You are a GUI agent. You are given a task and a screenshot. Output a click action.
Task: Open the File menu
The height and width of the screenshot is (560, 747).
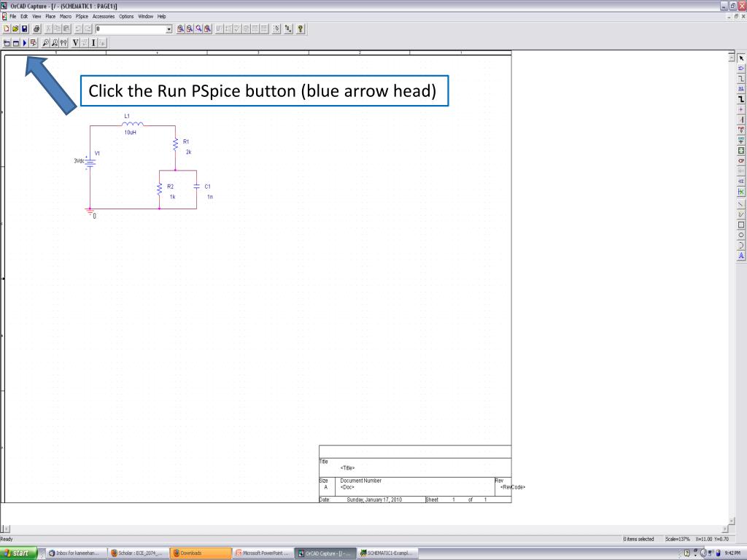[13, 16]
